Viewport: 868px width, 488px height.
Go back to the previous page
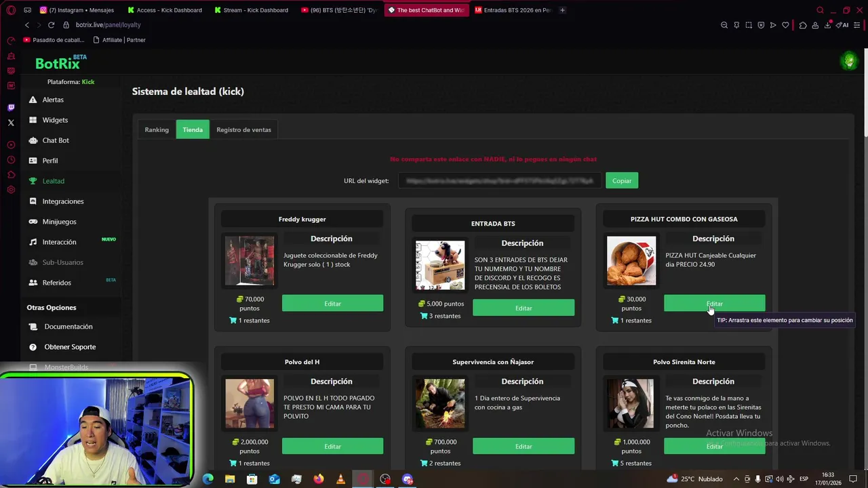coord(27,25)
